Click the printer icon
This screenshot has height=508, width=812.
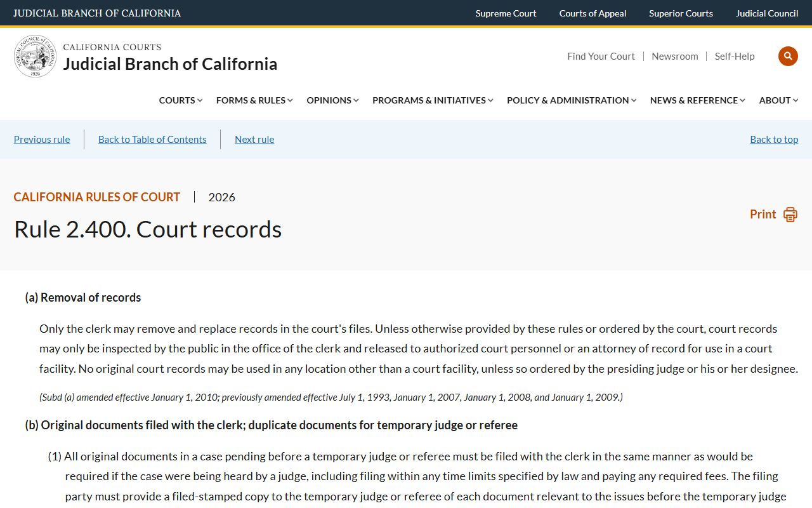coord(790,215)
